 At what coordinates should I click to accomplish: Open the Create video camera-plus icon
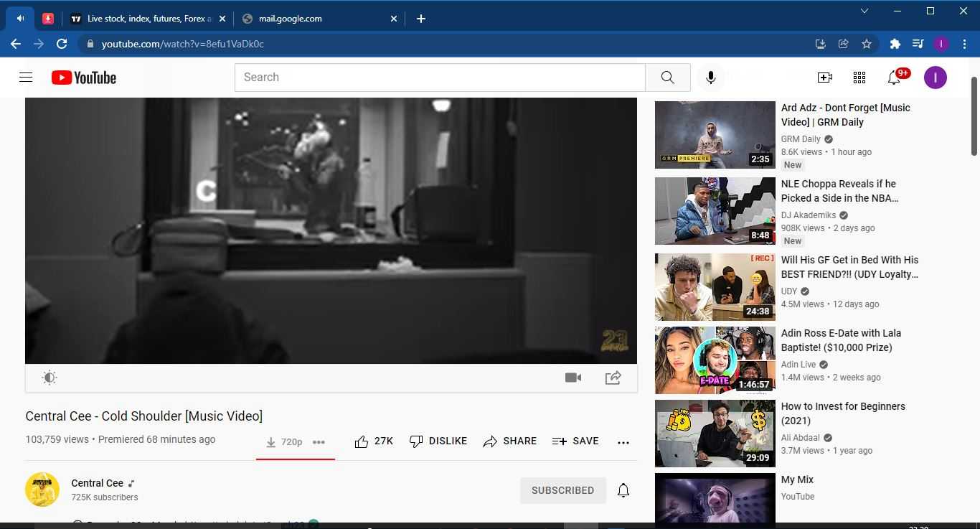click(825, 78)
